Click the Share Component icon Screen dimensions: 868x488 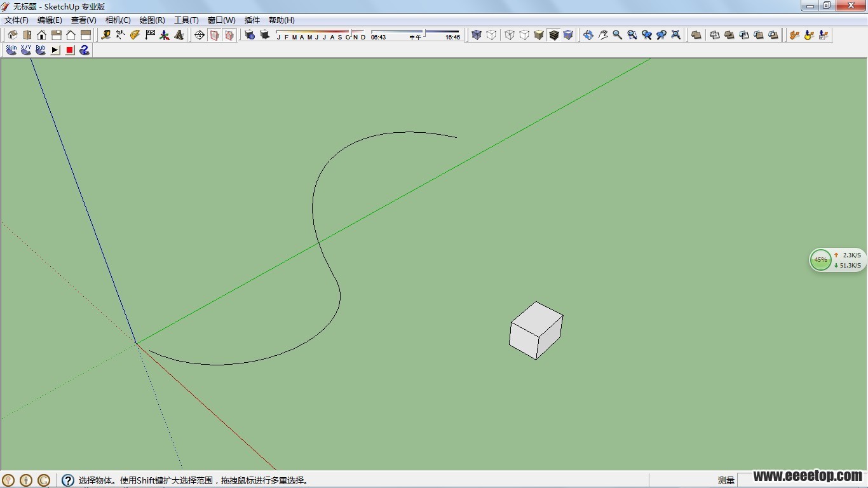tap(824, 35)
